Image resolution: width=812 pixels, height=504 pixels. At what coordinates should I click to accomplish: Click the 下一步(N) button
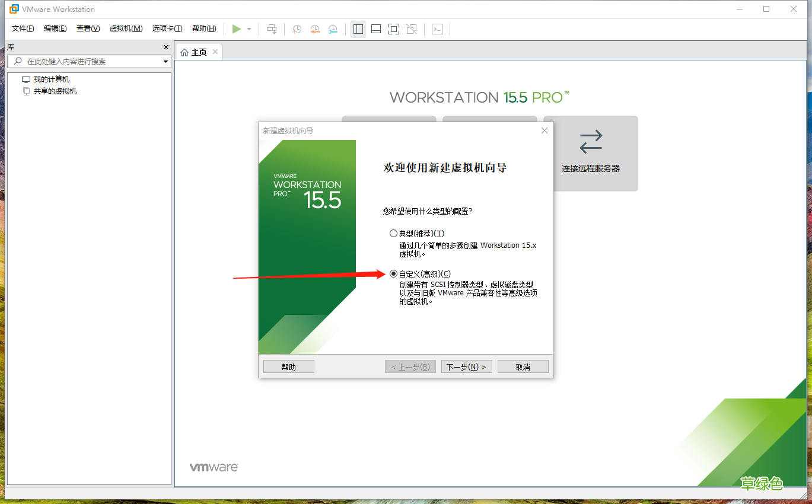coord(466,366)
